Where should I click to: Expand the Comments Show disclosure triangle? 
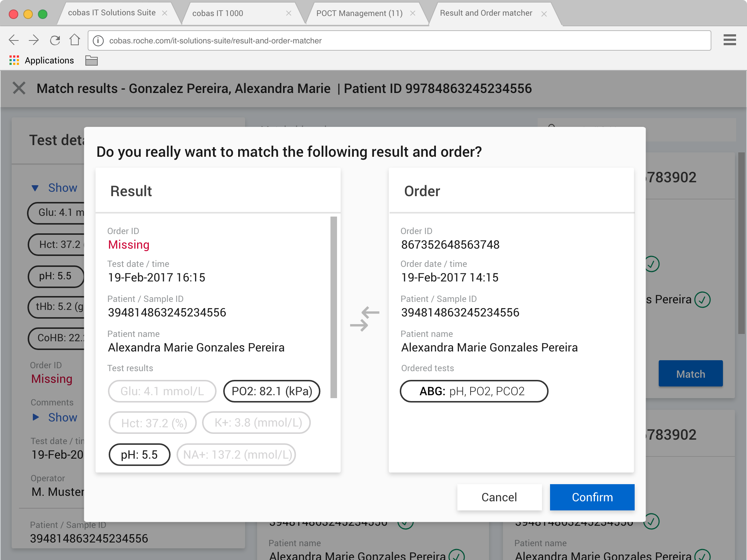point(36,417)
